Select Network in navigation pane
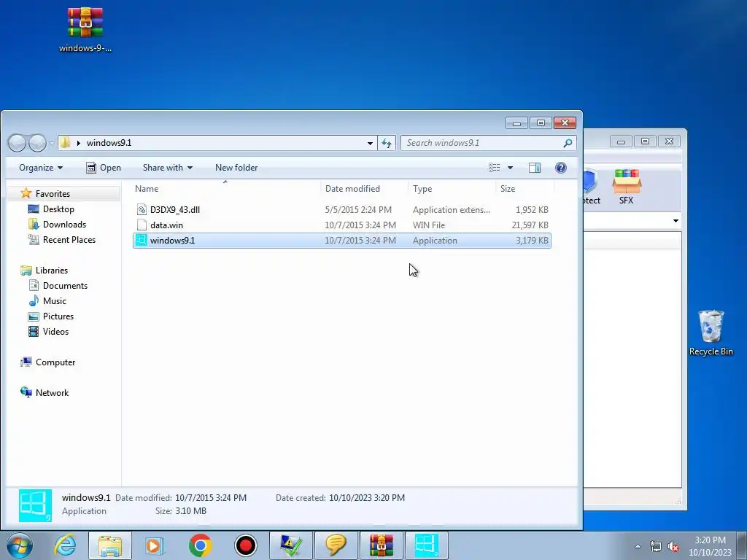This screenshot has width=747, height=560. tap(52, 392)
